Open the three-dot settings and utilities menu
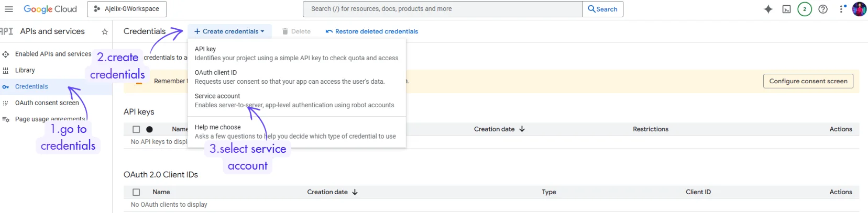 (842, 9)
